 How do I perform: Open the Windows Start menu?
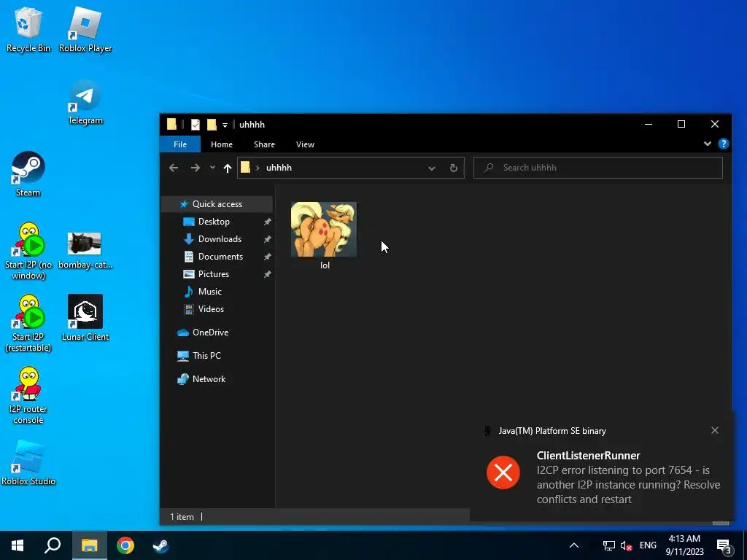(x=18, y=545)
